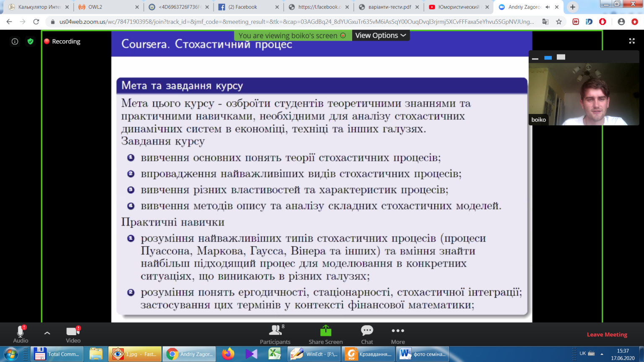The height and width of the screenshot is (362, 644).
Task: Bookmark this page with the star icon
Action: (559, 22)
